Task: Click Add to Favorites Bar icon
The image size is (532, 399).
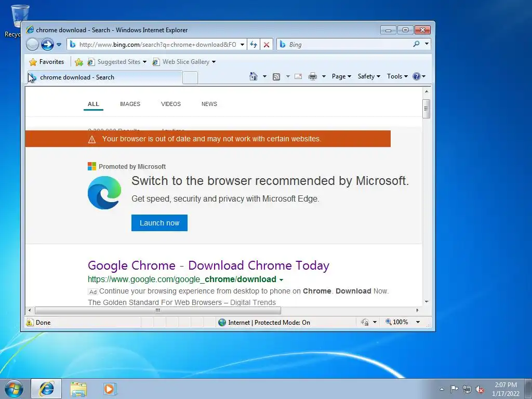Action: (x=79, y=62)
